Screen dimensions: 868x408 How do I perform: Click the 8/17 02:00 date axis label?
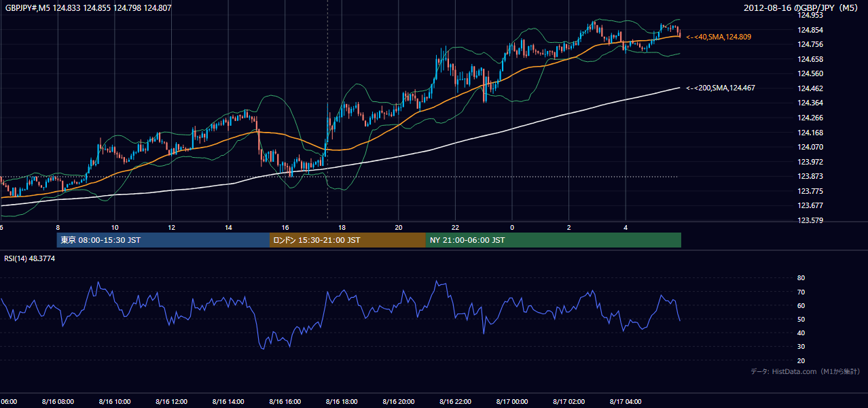click(x=568, y=402)
